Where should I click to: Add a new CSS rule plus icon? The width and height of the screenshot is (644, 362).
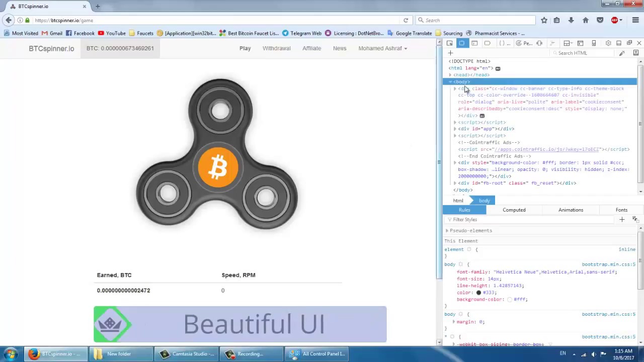pyautogui.click(x=622, y=220)
